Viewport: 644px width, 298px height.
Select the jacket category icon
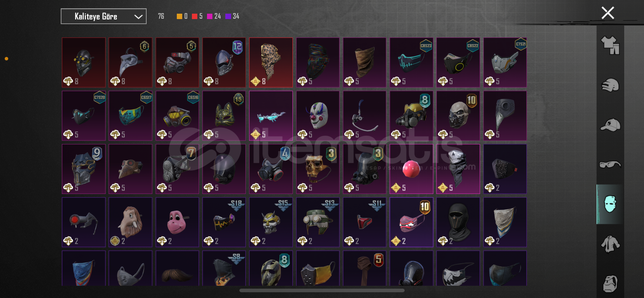[610, 244]
